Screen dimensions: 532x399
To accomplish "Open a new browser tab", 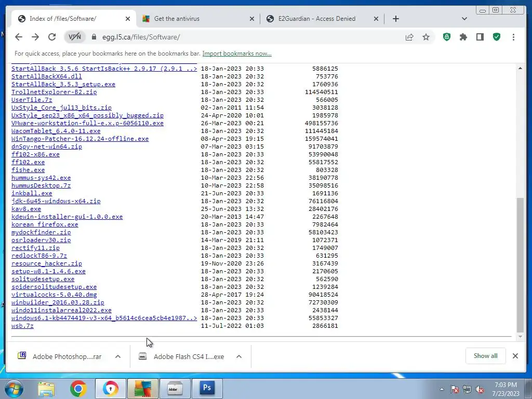I will [x=395, y=19].
